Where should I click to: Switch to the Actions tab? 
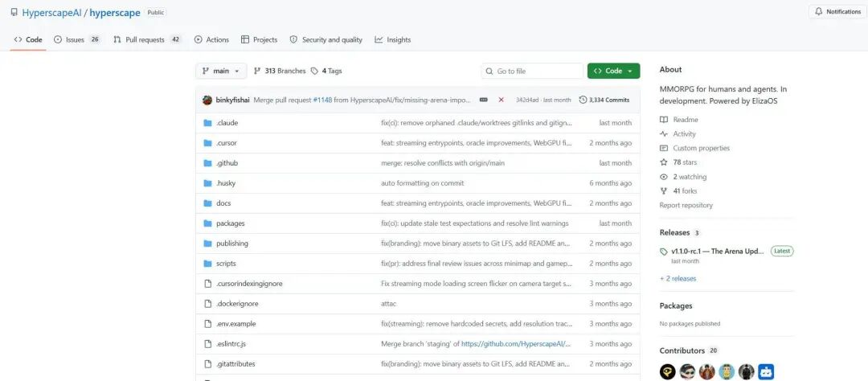[x=211, y=40]
